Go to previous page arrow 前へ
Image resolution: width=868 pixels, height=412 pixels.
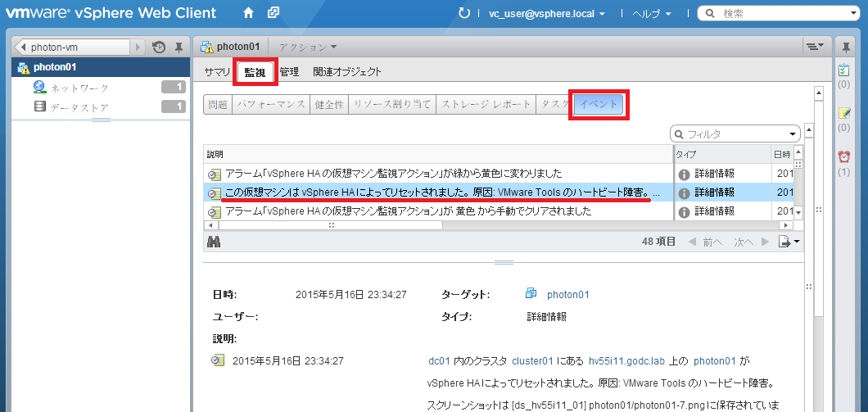pos(706,242)
